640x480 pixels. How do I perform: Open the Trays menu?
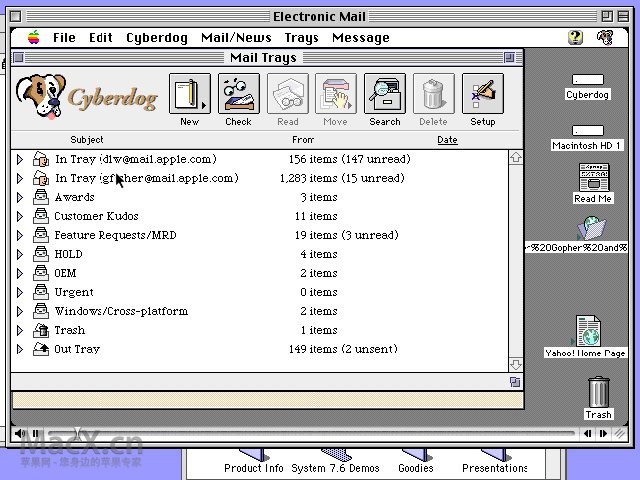click(x=302, y=38)
